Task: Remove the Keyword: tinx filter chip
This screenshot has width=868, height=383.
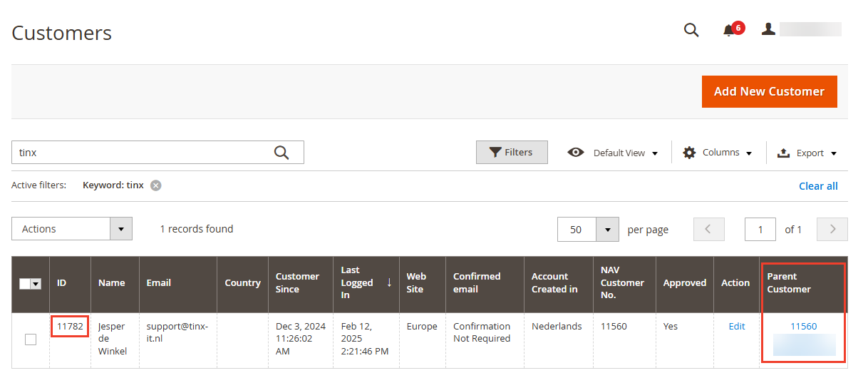Action: [155, 185]
